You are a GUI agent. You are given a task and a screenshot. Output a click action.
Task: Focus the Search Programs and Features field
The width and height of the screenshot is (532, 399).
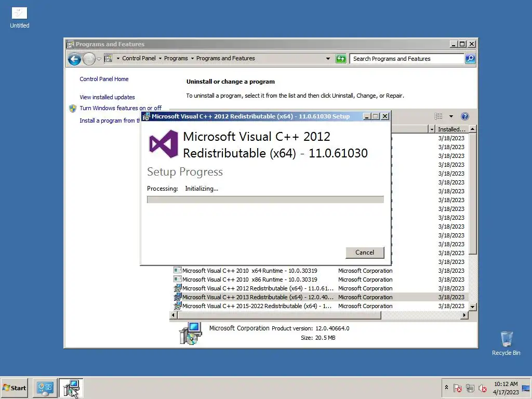click(x=407, y=59)
